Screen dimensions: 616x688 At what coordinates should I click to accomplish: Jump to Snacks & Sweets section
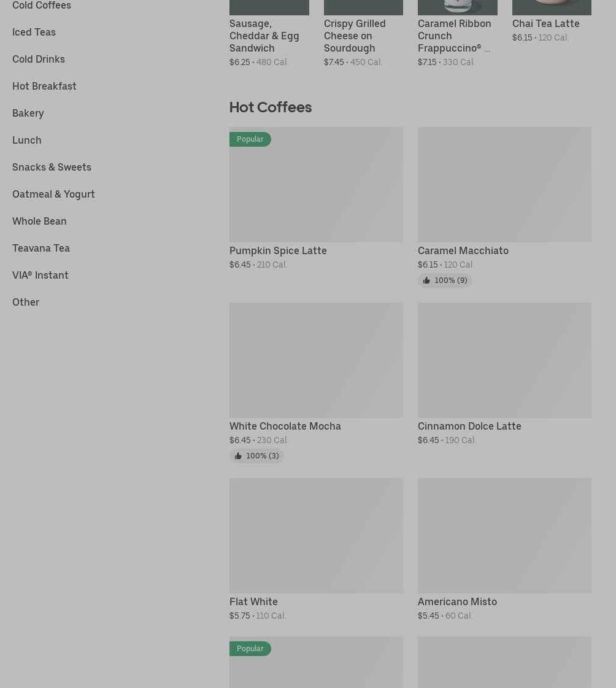tap(52, 167)
